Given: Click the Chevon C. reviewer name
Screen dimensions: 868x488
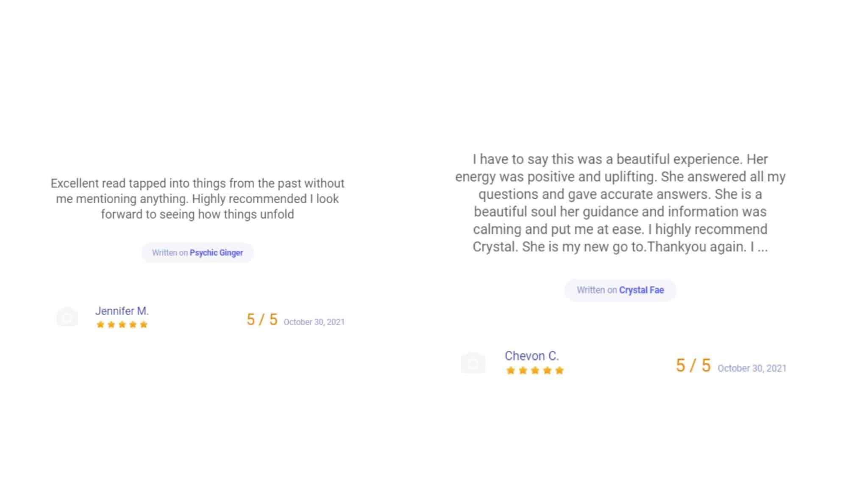Looking at the screenshot, I should tap(531, 356).
